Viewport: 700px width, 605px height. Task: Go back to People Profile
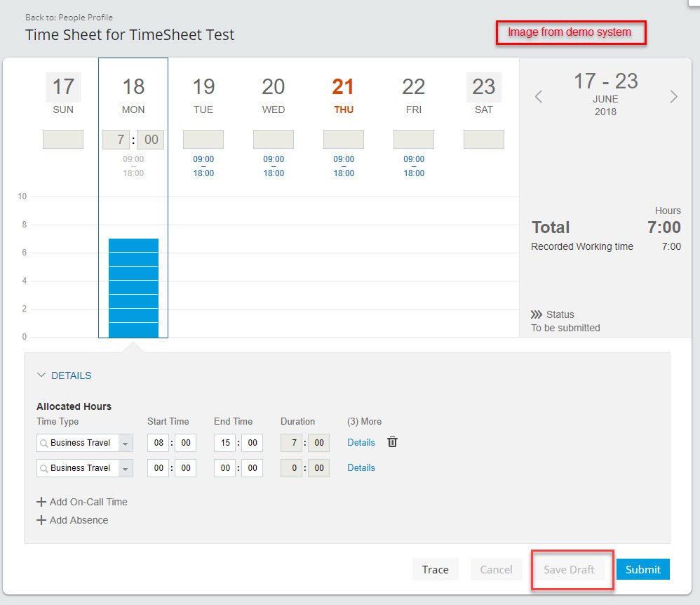pos(69,18)
